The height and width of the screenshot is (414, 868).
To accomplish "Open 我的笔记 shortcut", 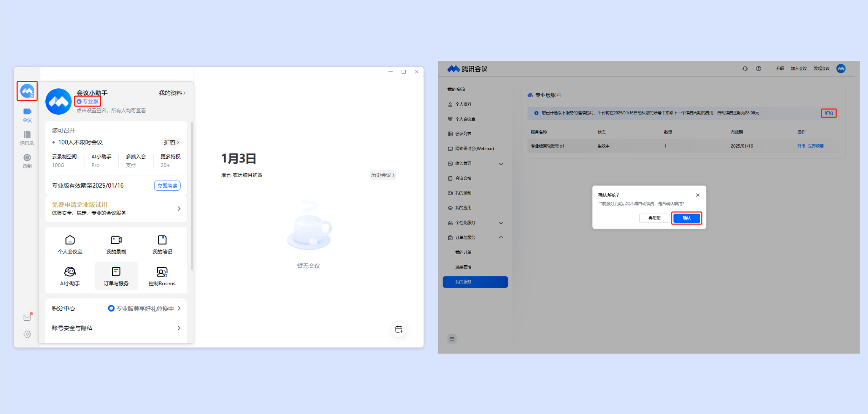I will coord(162,245).
